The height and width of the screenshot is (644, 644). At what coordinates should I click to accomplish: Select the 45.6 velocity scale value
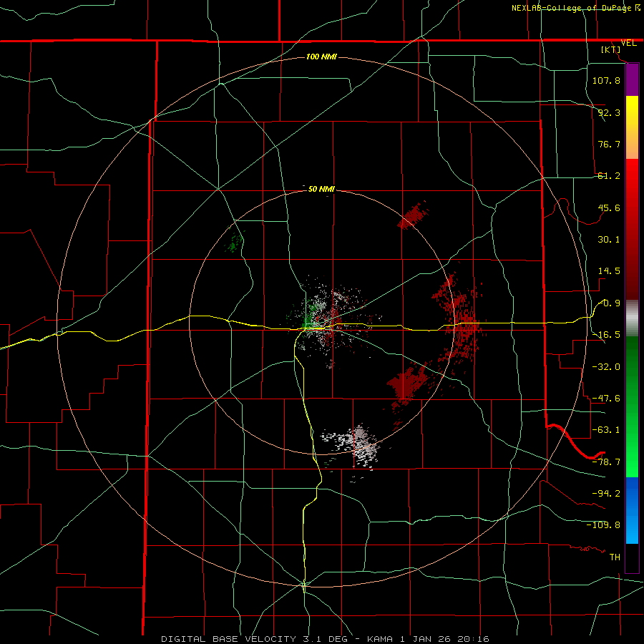point(609,208)
